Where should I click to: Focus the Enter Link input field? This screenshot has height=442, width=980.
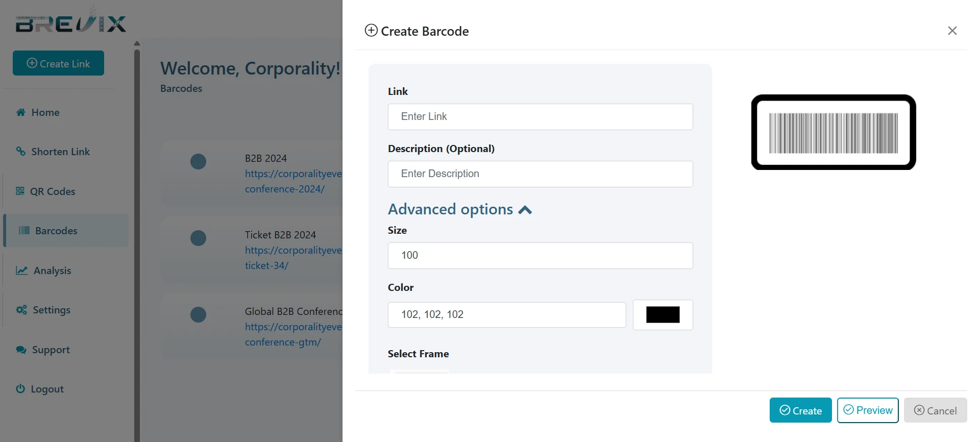(540, 117)
